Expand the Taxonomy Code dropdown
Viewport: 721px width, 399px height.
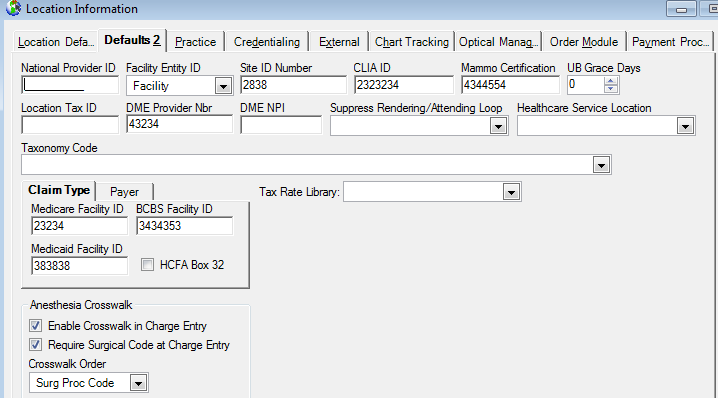point(601,165)
